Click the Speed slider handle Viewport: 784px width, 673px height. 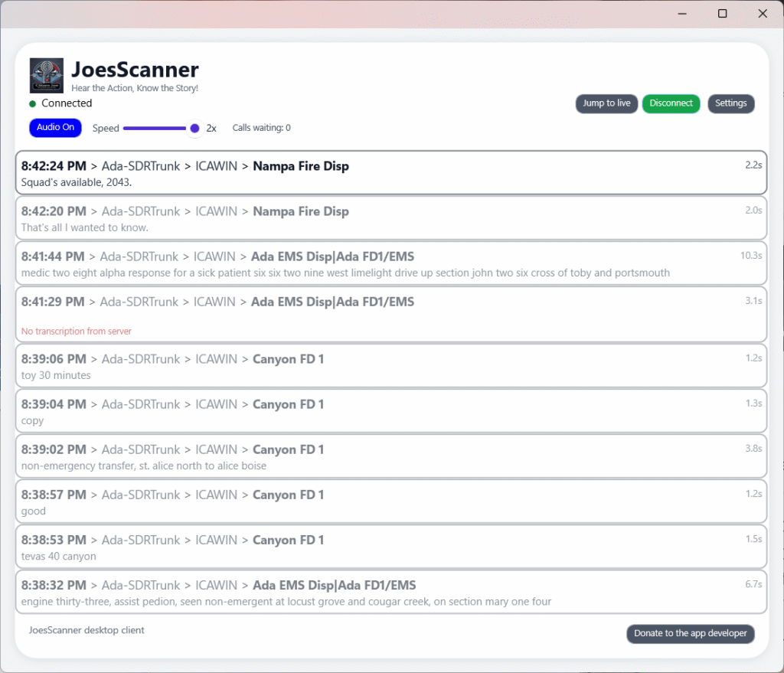pos(194,129)
